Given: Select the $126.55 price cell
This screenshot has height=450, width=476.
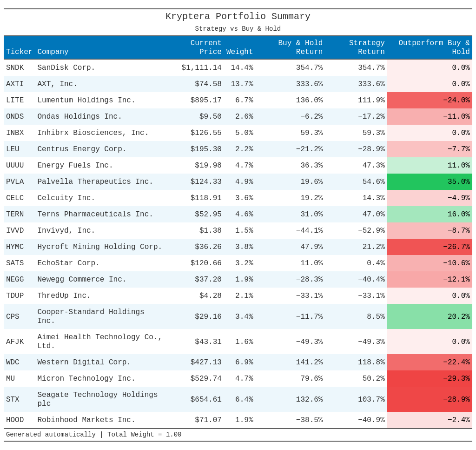Looking at the screenshot, I should point(206,133).
